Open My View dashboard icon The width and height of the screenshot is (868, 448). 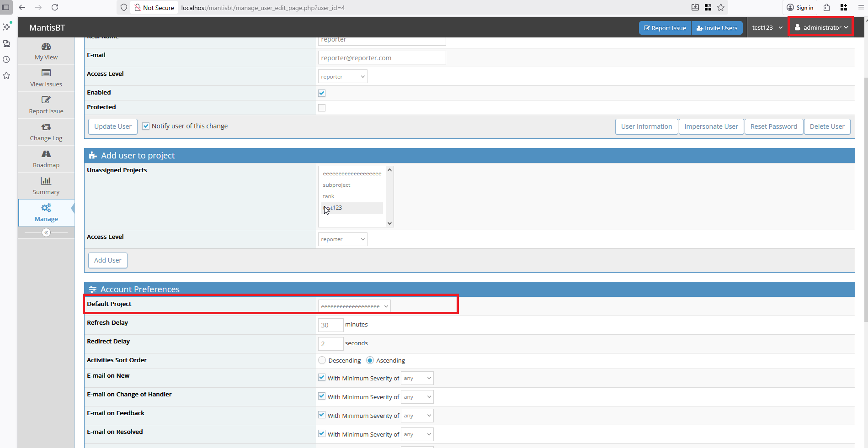46,47
